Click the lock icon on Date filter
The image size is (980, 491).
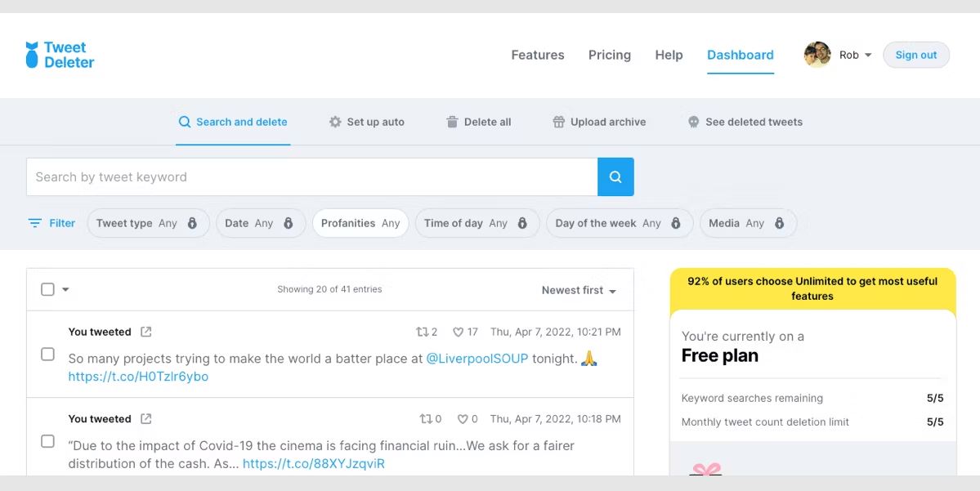click(x=289, y=223)
